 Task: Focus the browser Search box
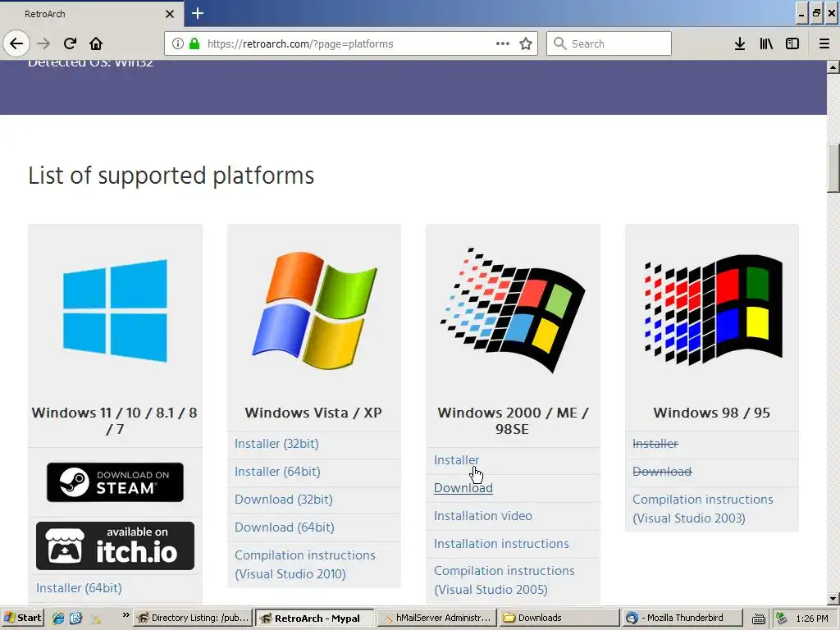click(609, 44)
